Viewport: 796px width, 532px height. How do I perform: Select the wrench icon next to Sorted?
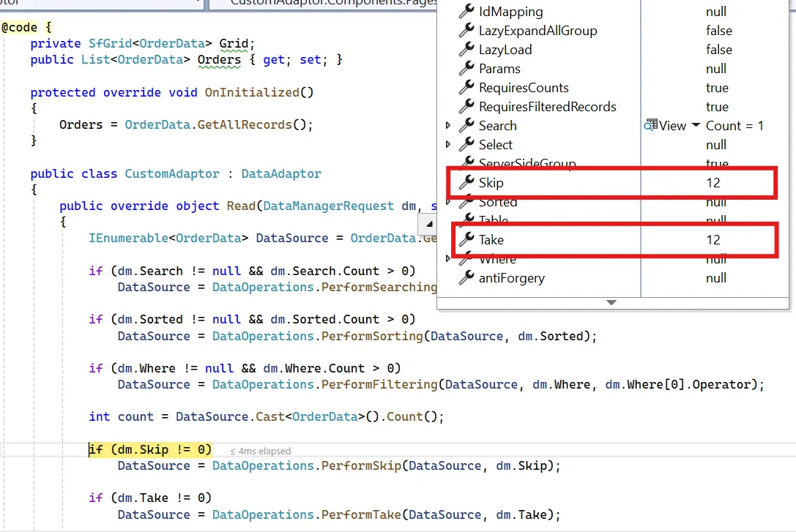click(x=466, y=201)
